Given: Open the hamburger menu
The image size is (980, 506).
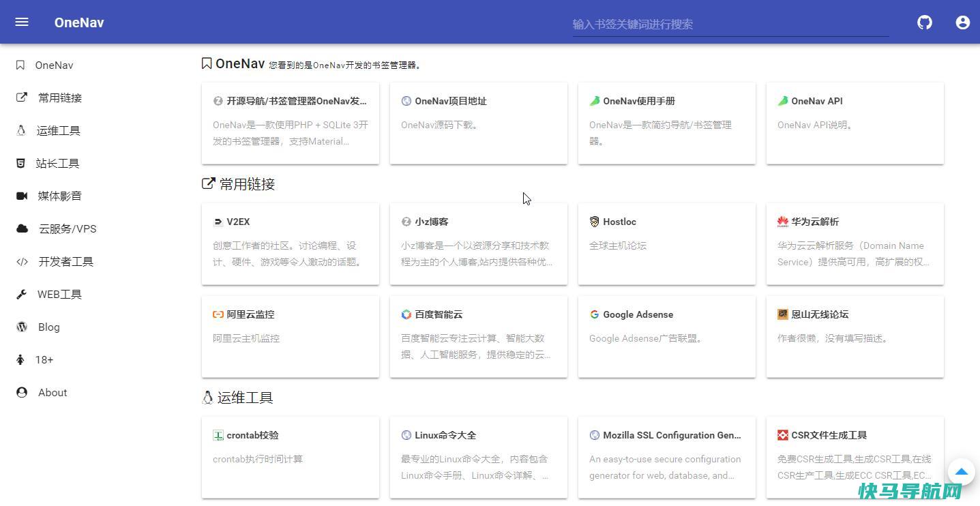Looking at the screenshot, I should (x=22, y=22).
